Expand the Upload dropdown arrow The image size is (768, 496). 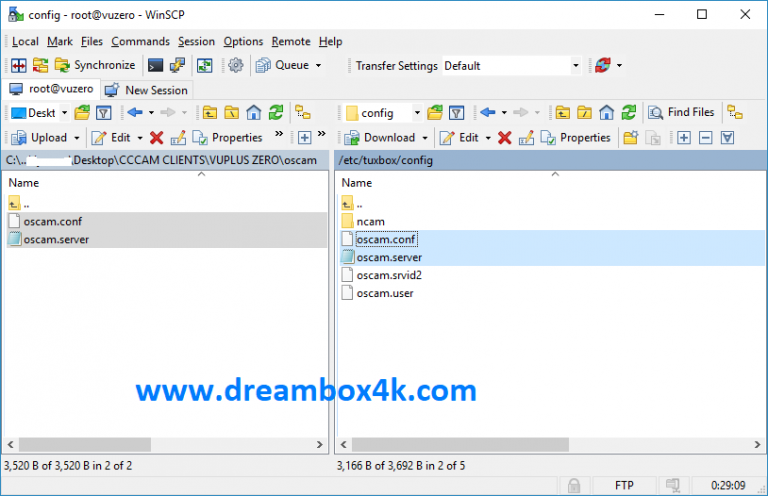76,138
